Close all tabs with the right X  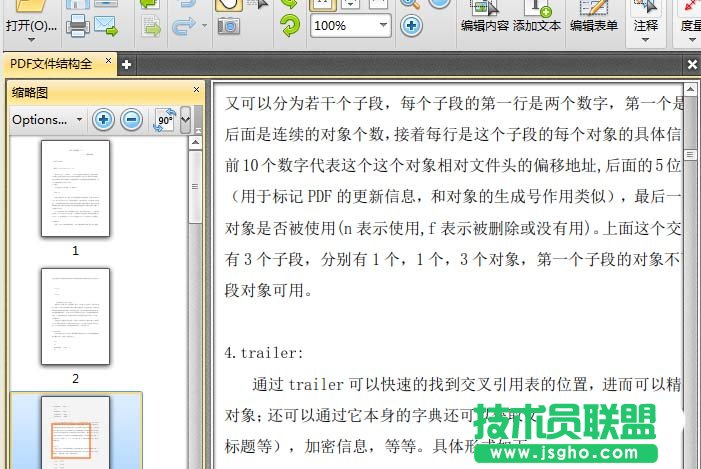tap(692, 65)
